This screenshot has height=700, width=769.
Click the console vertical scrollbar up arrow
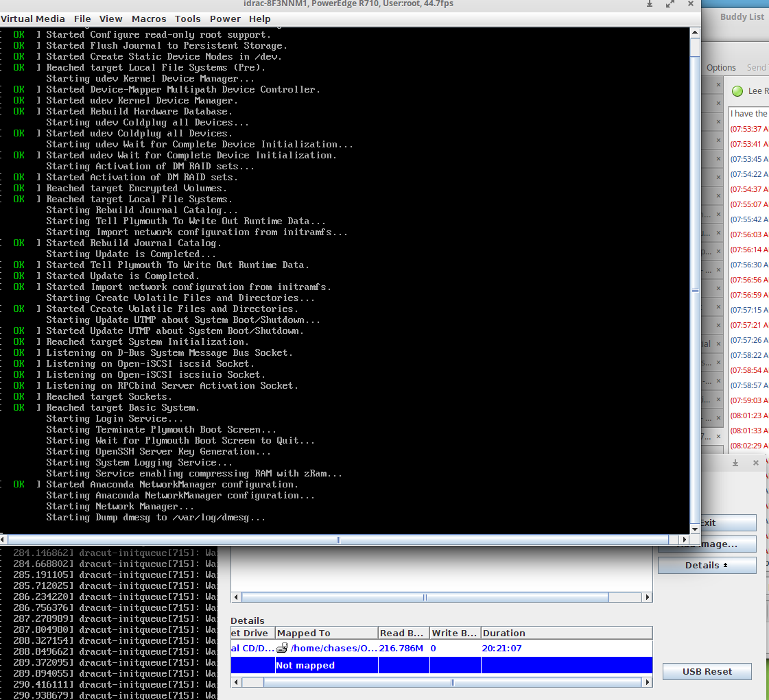[695, 32]
